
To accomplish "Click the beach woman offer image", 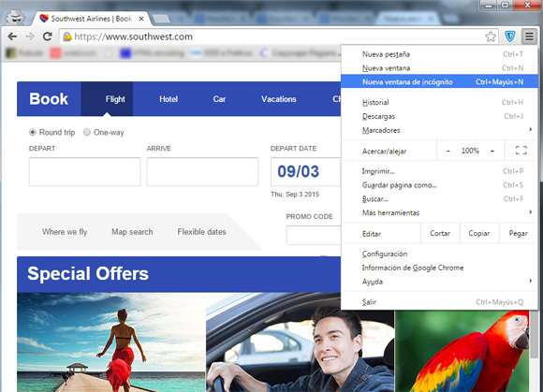I will pyautogui.click(x=111, y=342).
